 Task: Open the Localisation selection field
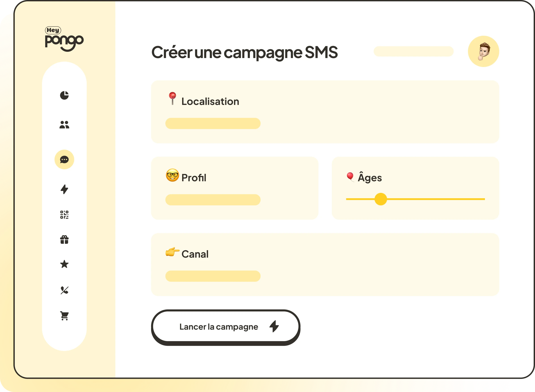coord(213,124)
